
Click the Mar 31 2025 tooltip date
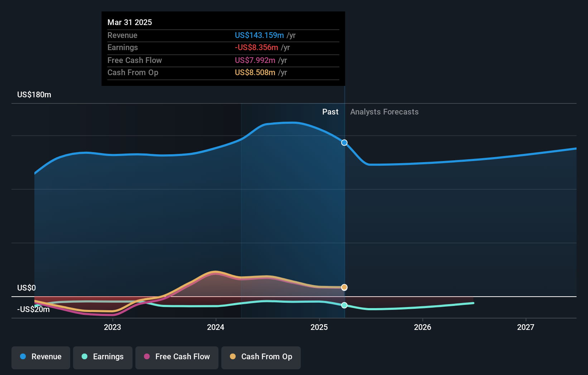click(x=130, y=22)
